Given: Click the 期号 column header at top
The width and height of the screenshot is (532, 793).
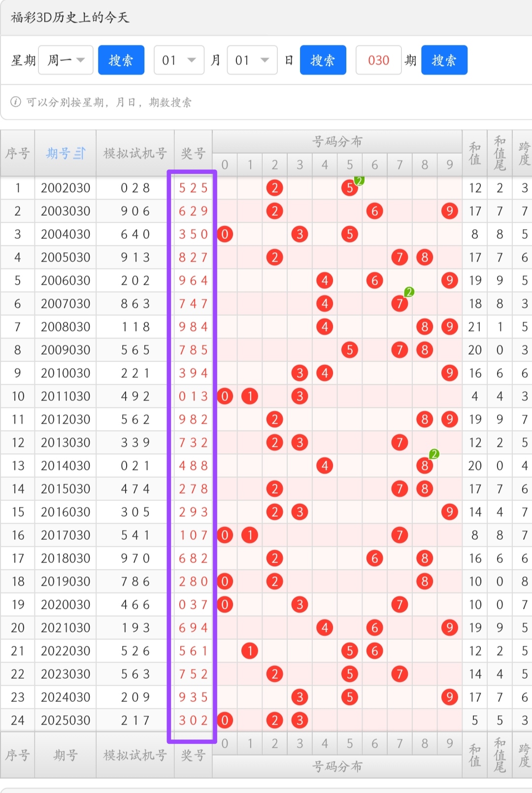Looking at the screenshot, I should (59, 154).
